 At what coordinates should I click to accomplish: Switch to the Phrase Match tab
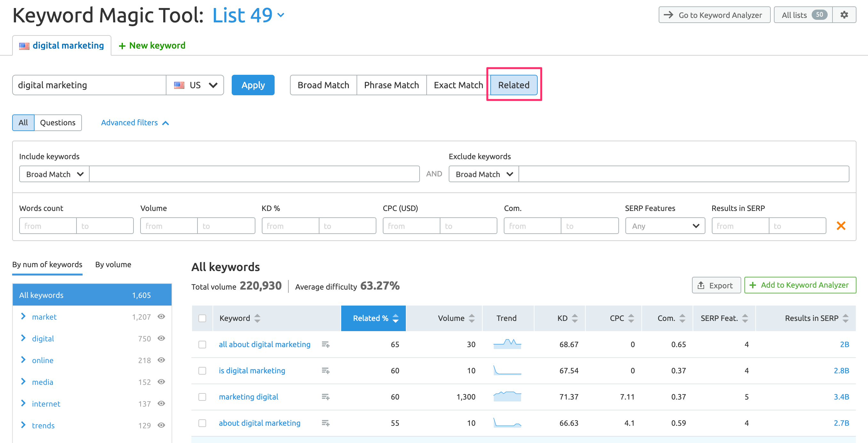click(391, 85)
